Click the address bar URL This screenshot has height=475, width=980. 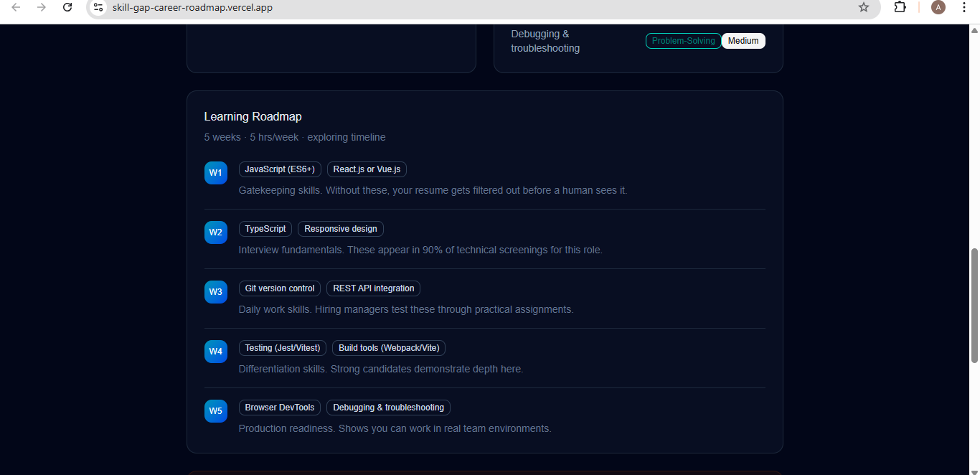pyautogui.click(x=192, y=7)
